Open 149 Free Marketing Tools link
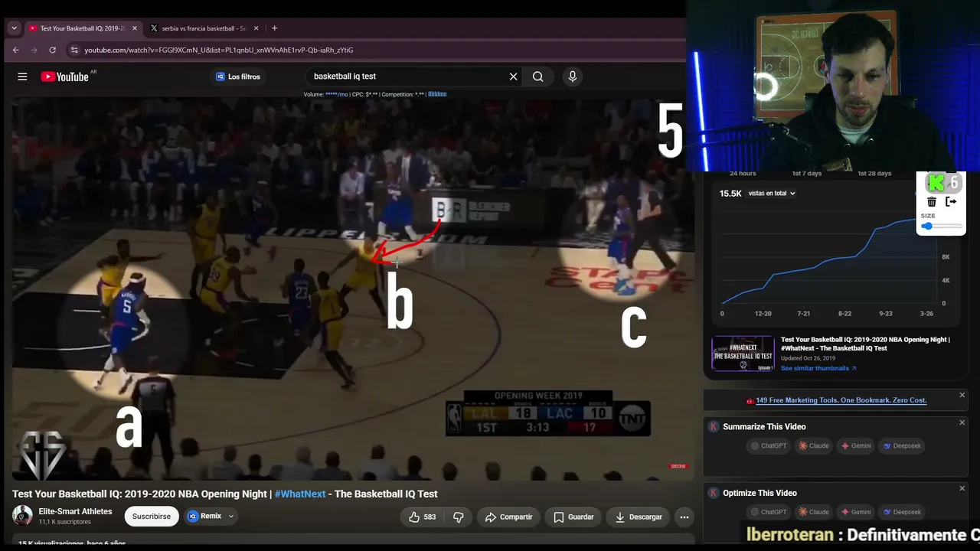Screen dimensions: 980x551 pyautogui.click(x=841, y=400)
